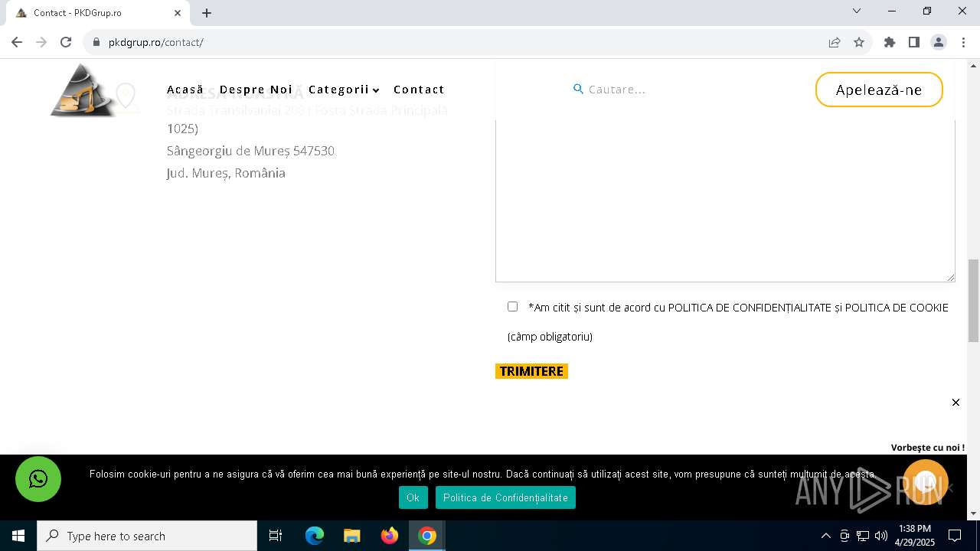Launch Firefox from taskbar
Screen dimensions: 980x551
pos(390,536)
